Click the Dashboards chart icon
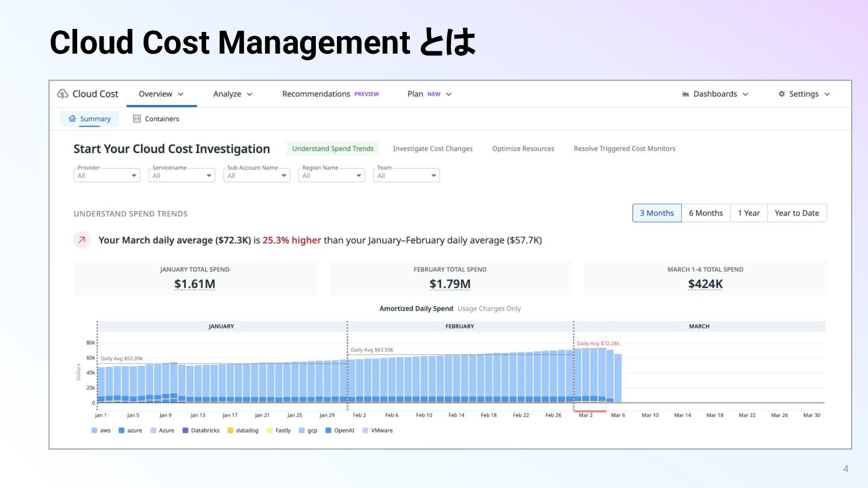The image size is (868, 488). pyautogui.click(x=685, y=94)
